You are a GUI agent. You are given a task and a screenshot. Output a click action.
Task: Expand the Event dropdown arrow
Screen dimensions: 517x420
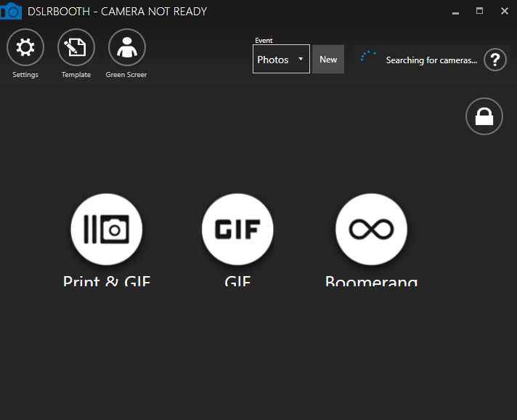301,60
